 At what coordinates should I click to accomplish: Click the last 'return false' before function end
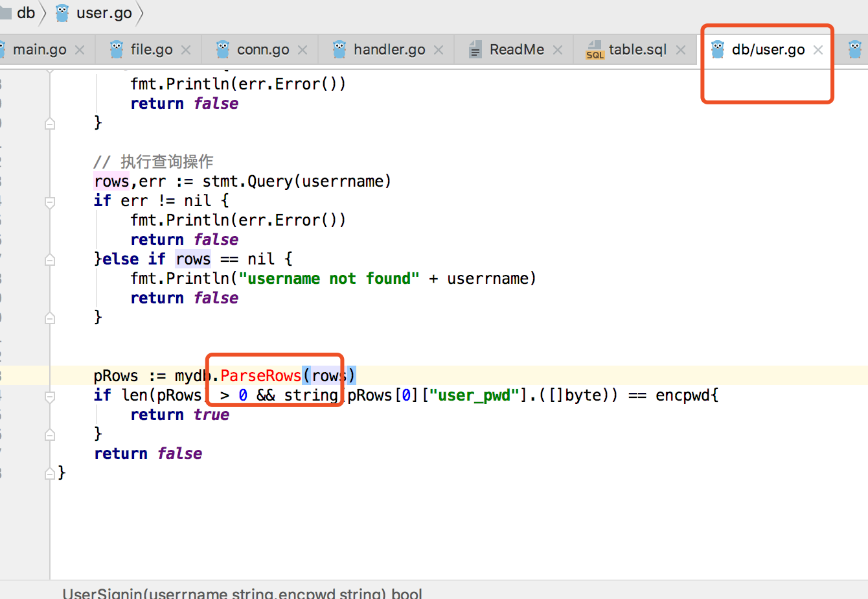tap(148, 453)
